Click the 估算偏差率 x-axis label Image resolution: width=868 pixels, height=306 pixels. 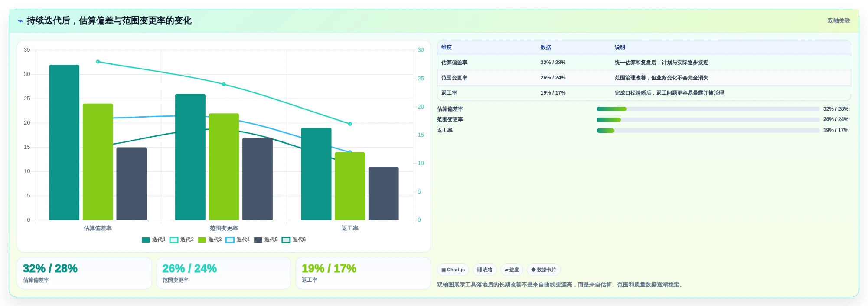pyautogui.click(x=98, y=228)
